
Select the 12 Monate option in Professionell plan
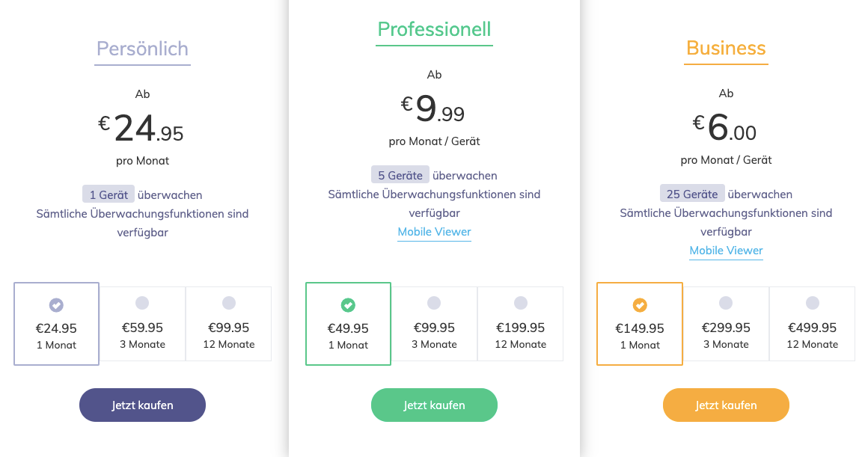pyautogui.click(x=520, y=324)
